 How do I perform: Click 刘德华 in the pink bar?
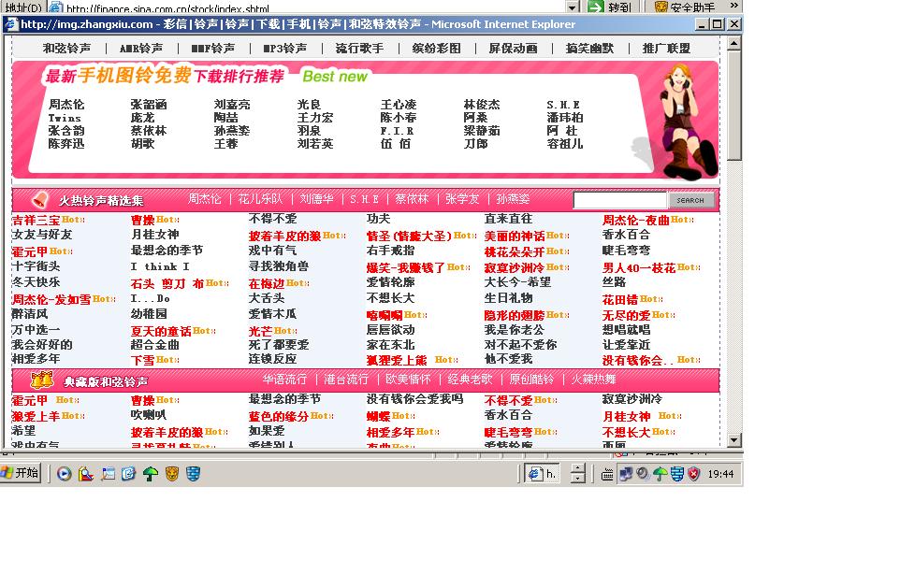point(317,199)
